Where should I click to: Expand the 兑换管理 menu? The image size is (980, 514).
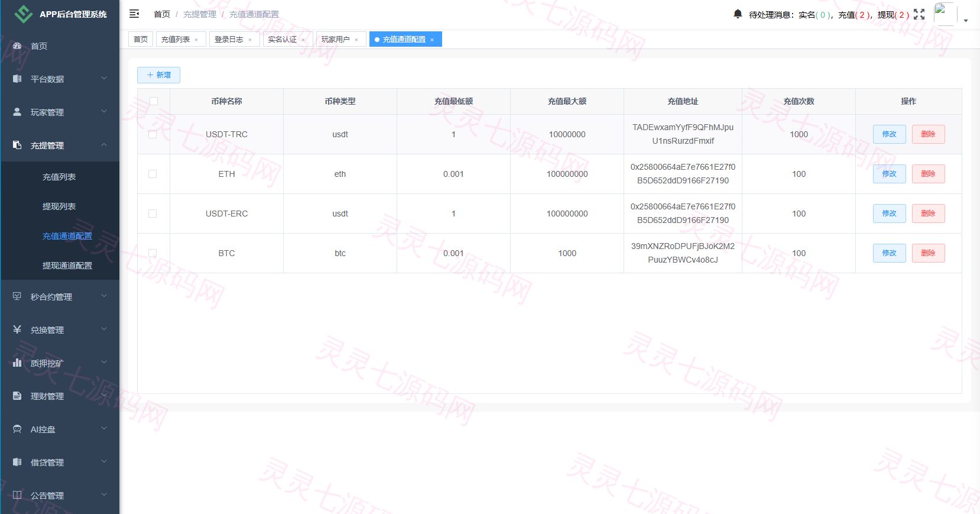point(104,329)
